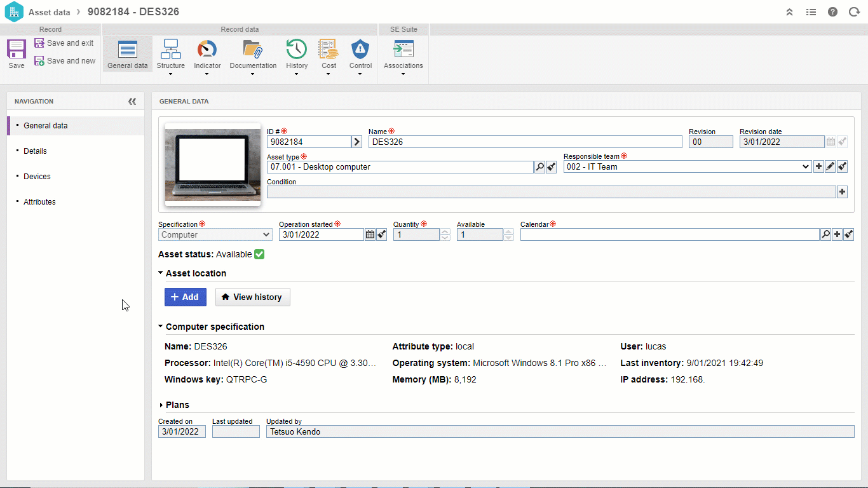Open the Responsible team dropdown
The height and width of the screenshot is (488, 868).
688,167
